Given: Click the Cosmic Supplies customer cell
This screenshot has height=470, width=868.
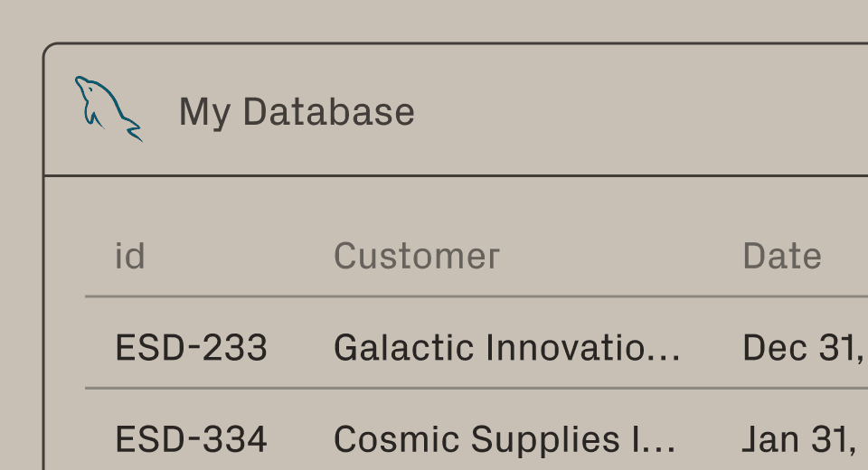Looking at the screenshot, I should pyautogui.click(x=493, y=440).
